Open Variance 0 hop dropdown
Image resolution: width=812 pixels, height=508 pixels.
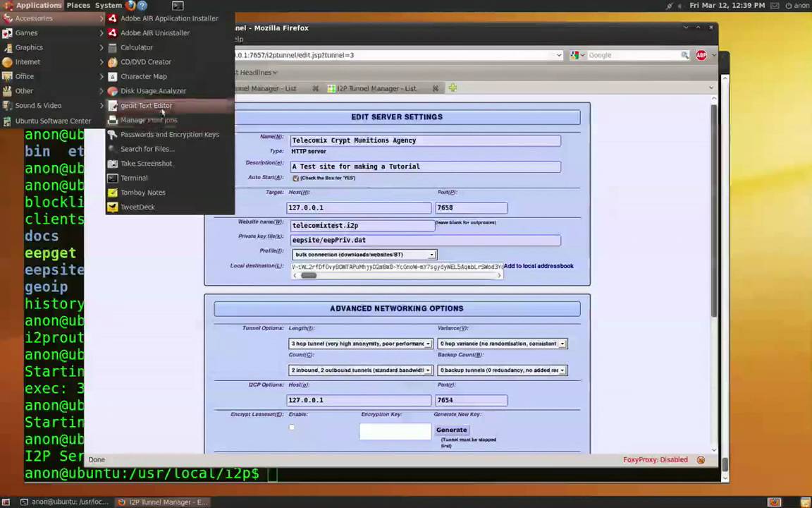(x=503, y=343)
